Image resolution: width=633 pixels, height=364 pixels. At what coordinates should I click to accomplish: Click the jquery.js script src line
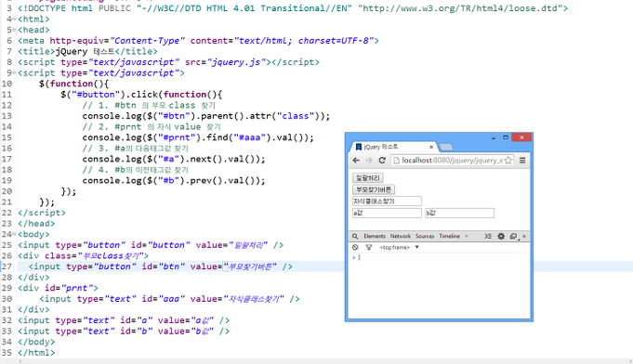pos(168,62)
